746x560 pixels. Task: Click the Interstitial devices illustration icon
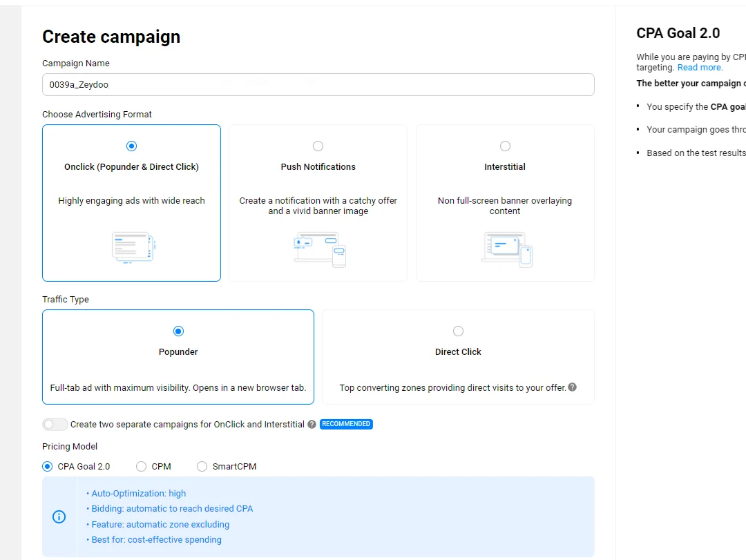pyautogui.click(x=506, y=249)
